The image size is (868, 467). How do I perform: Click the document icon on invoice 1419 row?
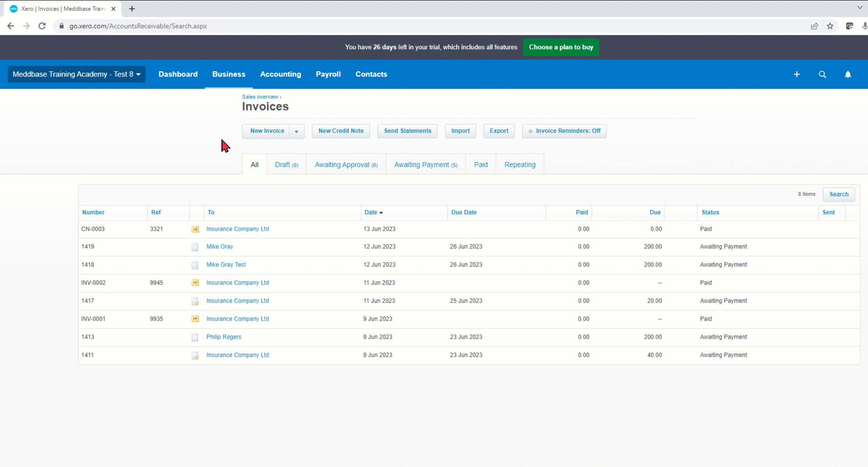[195, 247]
